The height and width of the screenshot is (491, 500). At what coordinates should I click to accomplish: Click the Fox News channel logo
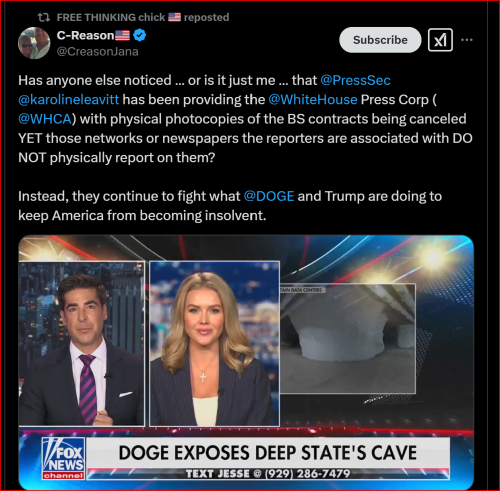tap(63, 458)
